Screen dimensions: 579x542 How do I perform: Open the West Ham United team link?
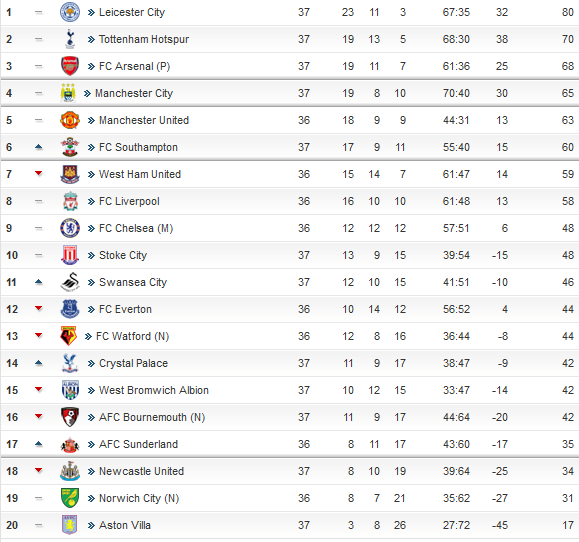pyautogui.click(x=140, y=174)
